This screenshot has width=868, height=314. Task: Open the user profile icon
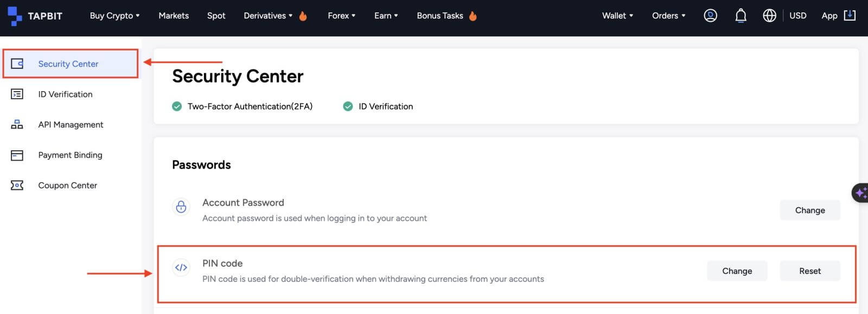click(710, 16)
